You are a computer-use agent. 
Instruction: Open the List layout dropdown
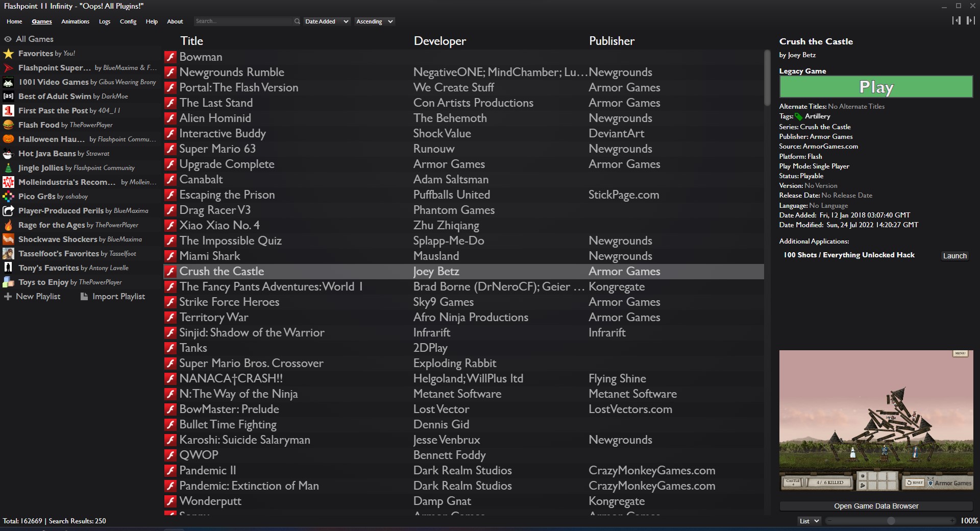809,521
